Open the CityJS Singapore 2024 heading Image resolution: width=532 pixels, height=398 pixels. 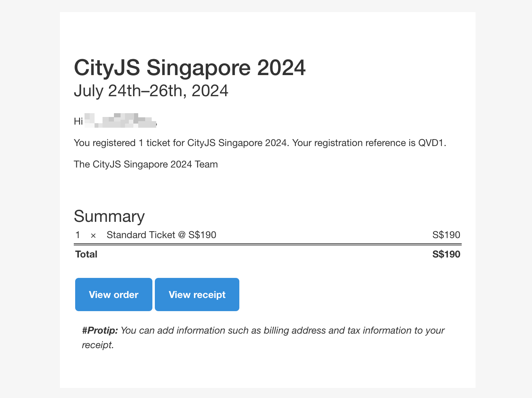click(x=190, y=68)
